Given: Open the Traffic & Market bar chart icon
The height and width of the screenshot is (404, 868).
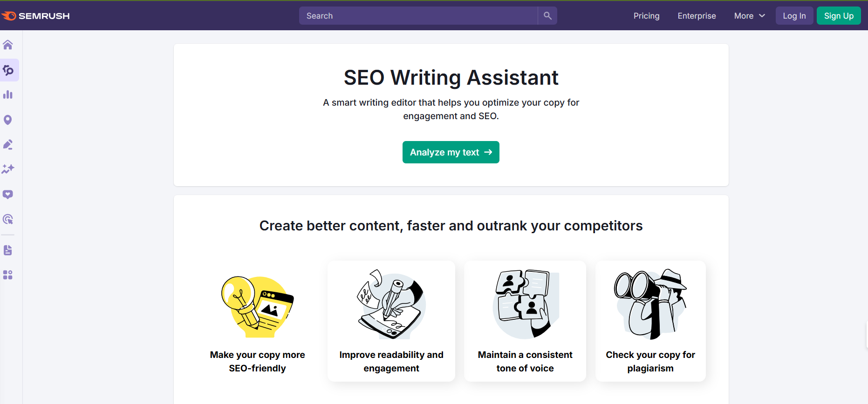Looking at the screenshot, I should [x=8, y=94].
